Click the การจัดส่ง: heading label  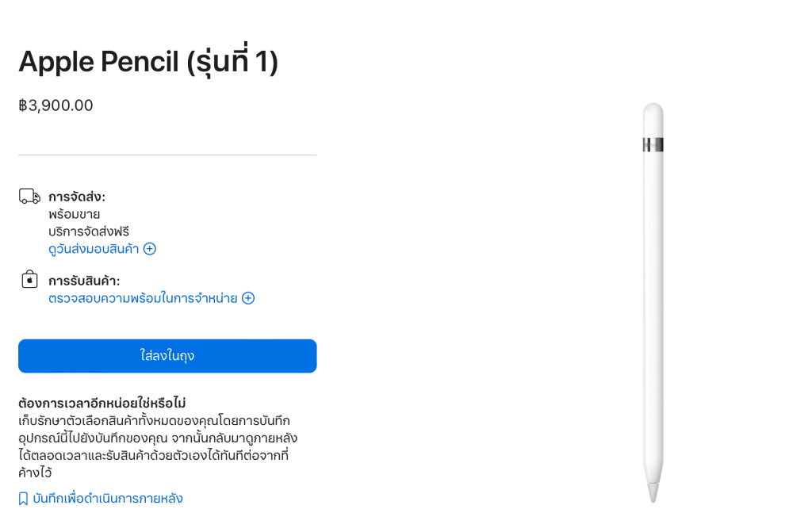click(77, 197)
